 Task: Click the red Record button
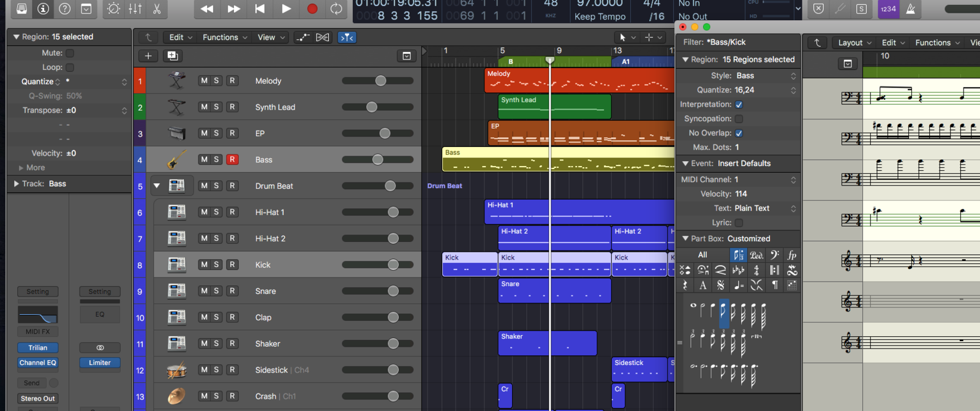(312, 9)
